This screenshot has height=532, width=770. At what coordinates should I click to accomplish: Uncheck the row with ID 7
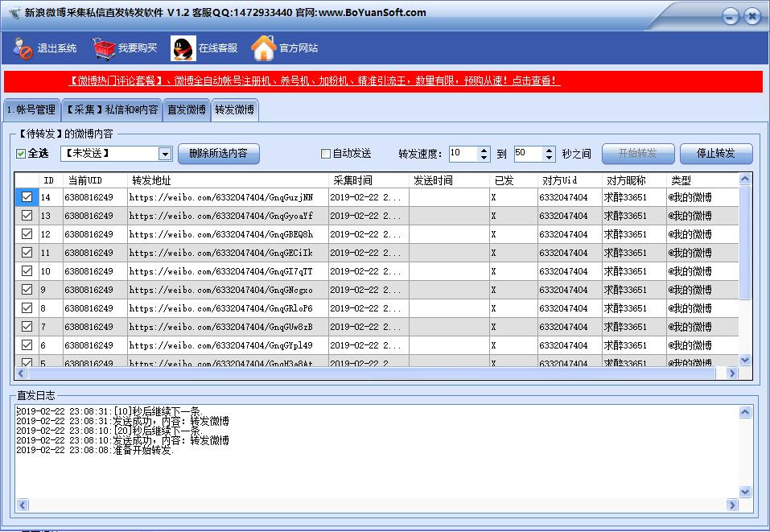(27, 327)
